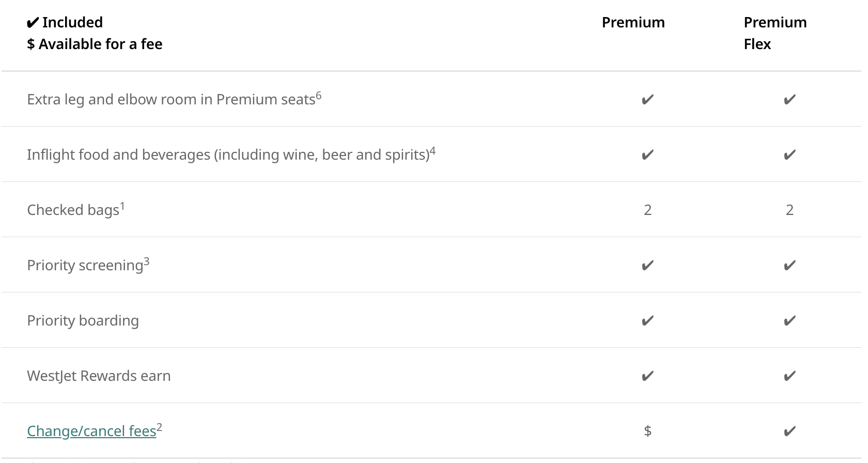Click Premium Flex checkmark for WestJet Rewards earn
Viewport: 868px width, 463px height.
coord(789,376)
